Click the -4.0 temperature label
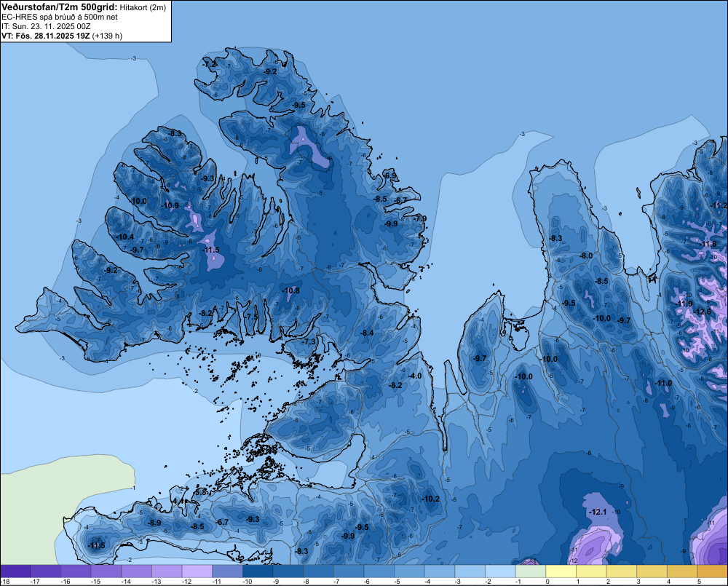 [415, 376]
